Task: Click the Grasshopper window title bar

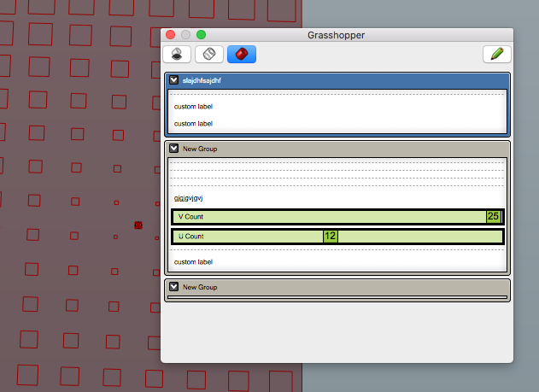Action: [337, 35]
